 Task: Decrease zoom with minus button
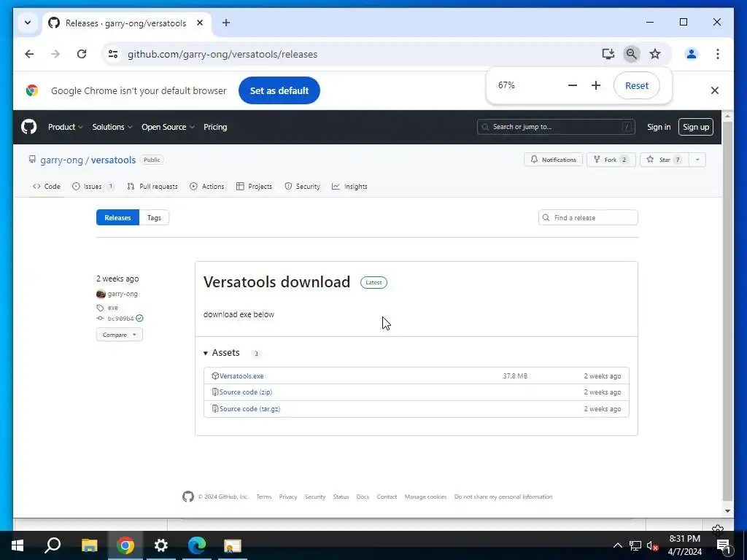tap(573, 85)
